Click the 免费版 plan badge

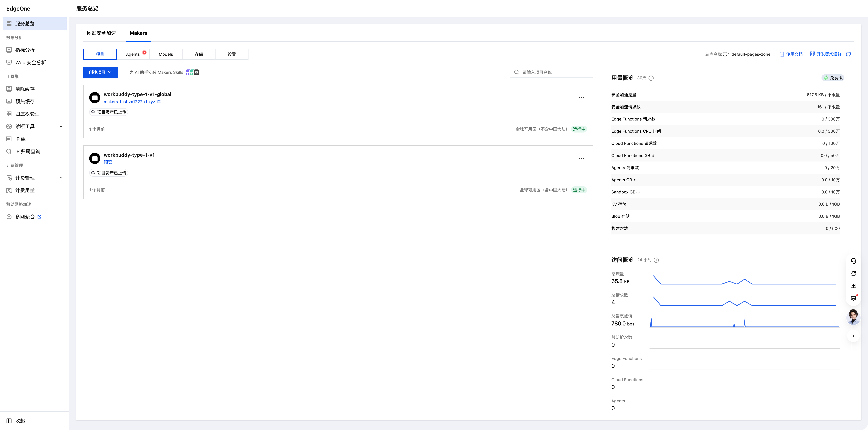pos(833,78)
